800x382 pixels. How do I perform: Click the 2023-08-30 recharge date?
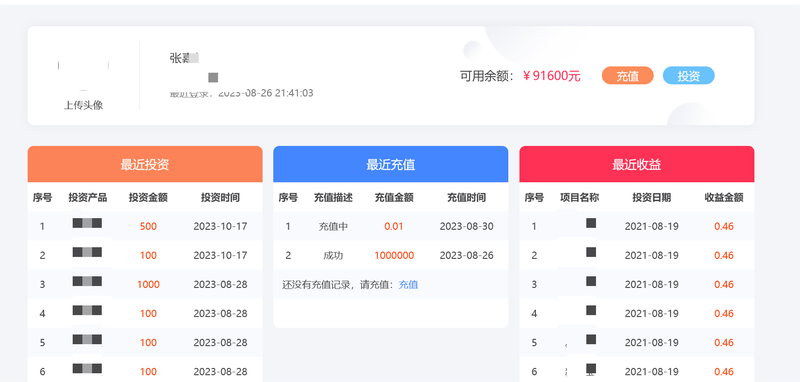467,226
